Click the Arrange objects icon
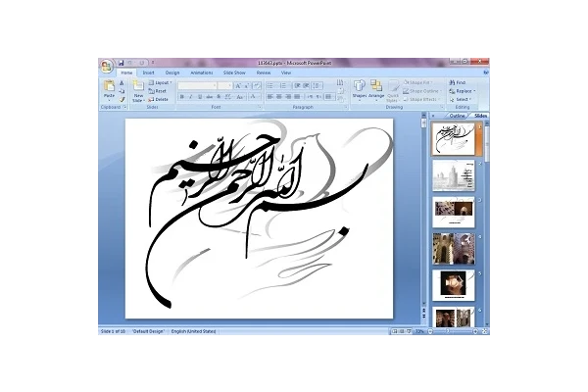Viewport: 588px width, 392px height. coord(375,85)
